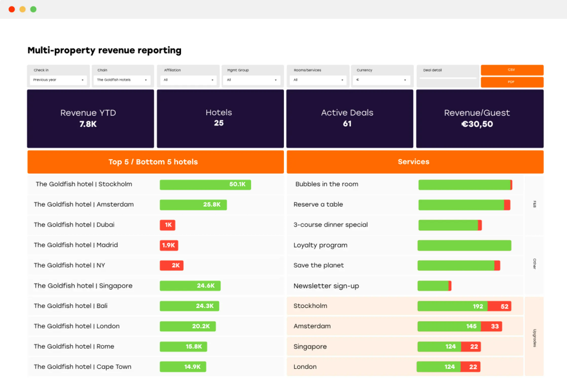Click the Active Deals card showing 61

pyautogui.click(x=349, y=118)
